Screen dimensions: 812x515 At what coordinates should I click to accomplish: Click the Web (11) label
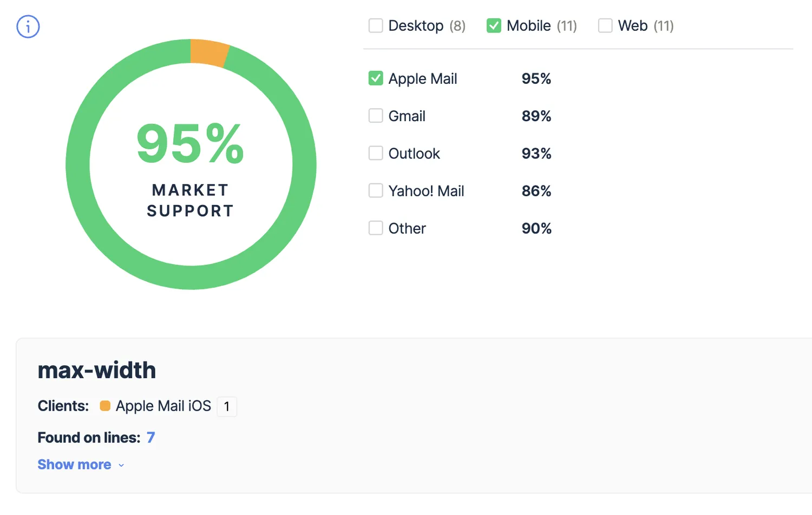coord(646,25)
